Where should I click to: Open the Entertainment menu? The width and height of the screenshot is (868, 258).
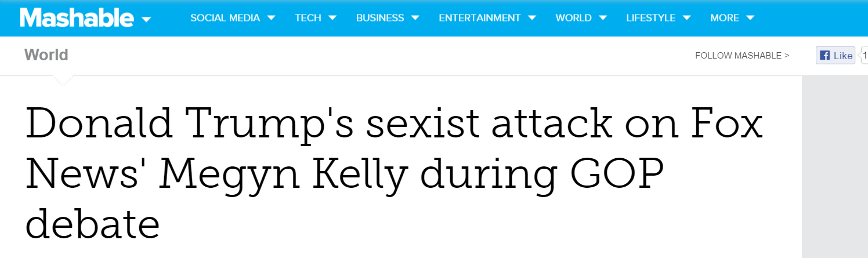point(480,18)
